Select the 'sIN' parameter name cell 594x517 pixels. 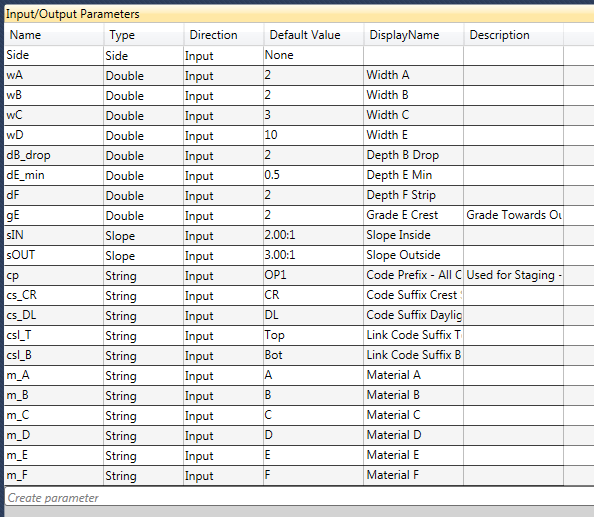click(54, 236)
